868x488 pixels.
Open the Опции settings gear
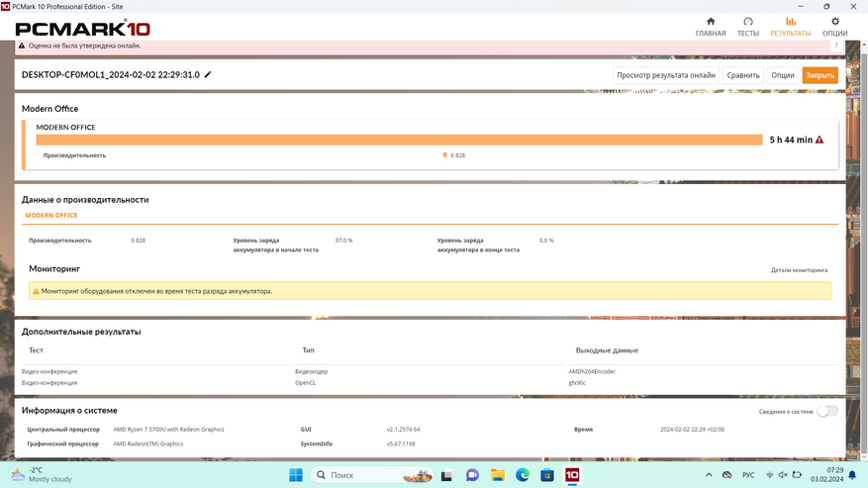834,27
